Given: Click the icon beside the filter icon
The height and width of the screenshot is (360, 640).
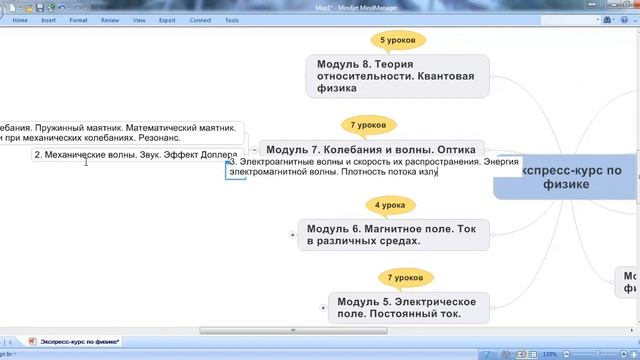Looking at the screenshot, I should pyautogui.click(x=505, y=354).
